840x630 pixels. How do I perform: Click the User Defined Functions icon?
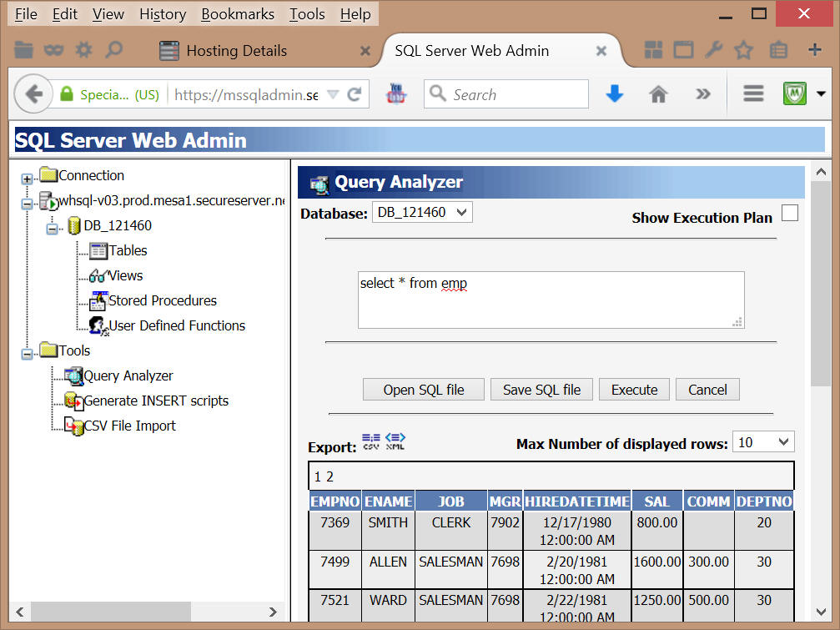pyautogui.click(x=98, y=325)
